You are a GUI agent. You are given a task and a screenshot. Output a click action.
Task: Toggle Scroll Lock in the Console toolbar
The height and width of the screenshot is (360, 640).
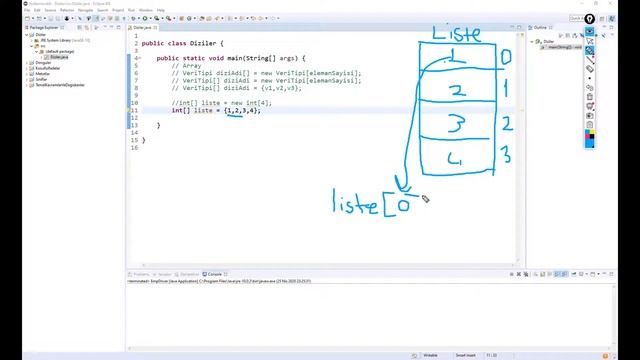click(542, 274)
